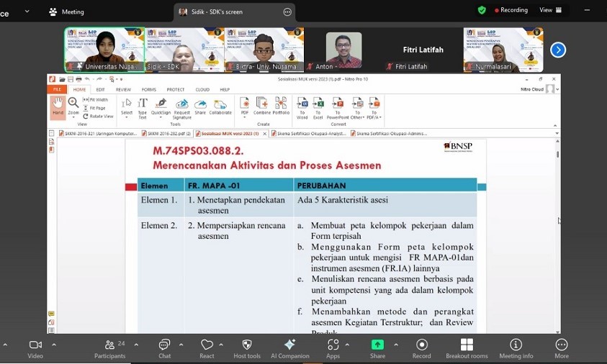This screenshot has width=607, height=364.
Task: Click the green Share button
Action: [x=377, y=349]
